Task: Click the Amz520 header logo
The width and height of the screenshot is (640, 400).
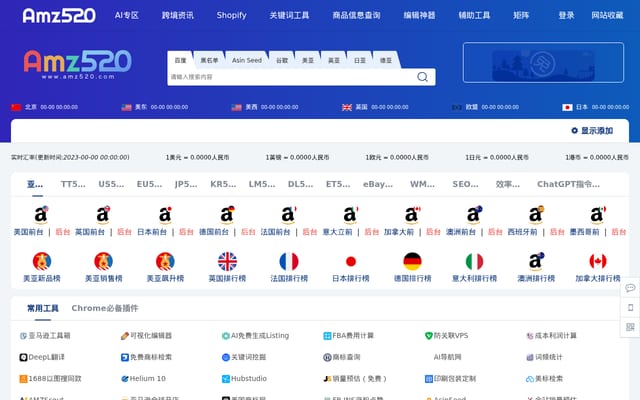Action: tap(59, 16)
